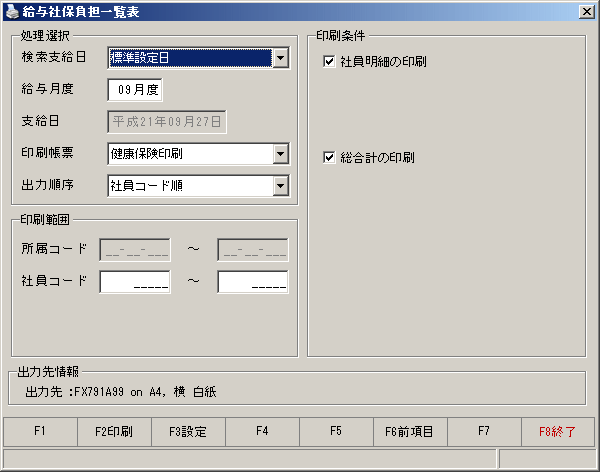Click the F2印刷 button
Image resolution: width=600 pixels, height=472 pixels.
click(114, 432)
